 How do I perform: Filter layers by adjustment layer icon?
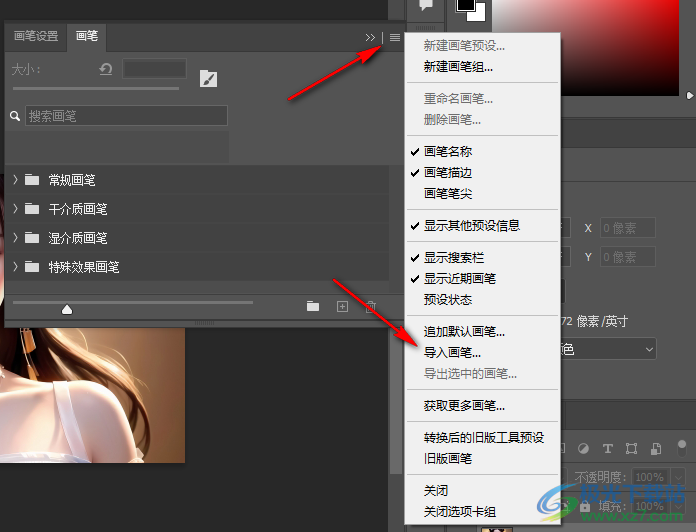coord(583,449)
